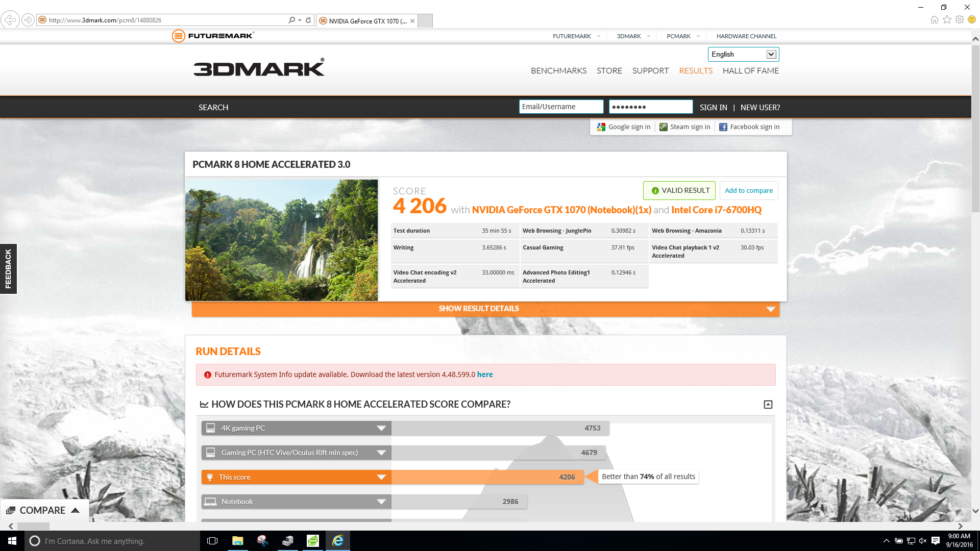980x551 pixels.
Task: Click the waterfall benchmark thumbnail
Action: (281, 240)
